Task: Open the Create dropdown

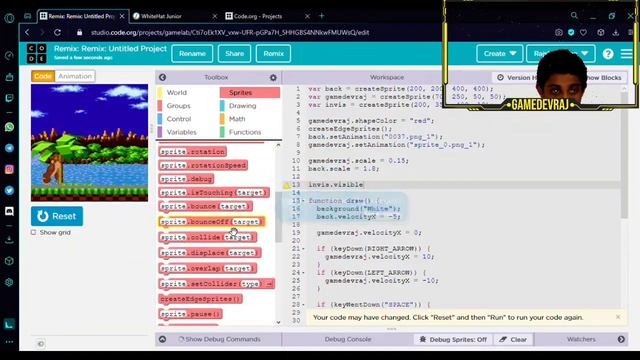Action: tap(500, 53)
